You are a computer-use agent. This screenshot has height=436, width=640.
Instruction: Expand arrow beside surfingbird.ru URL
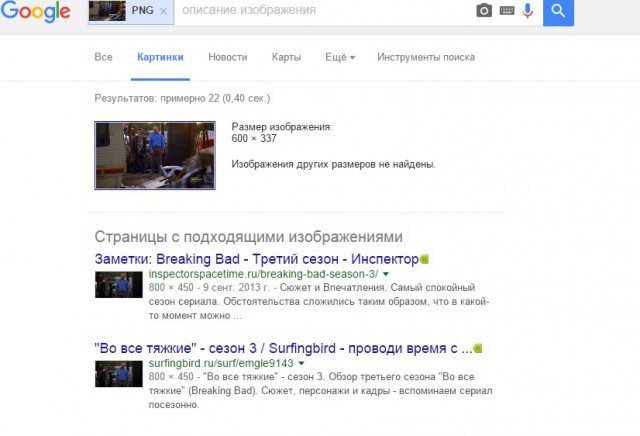pyautogui.click(x=301, y=363)
